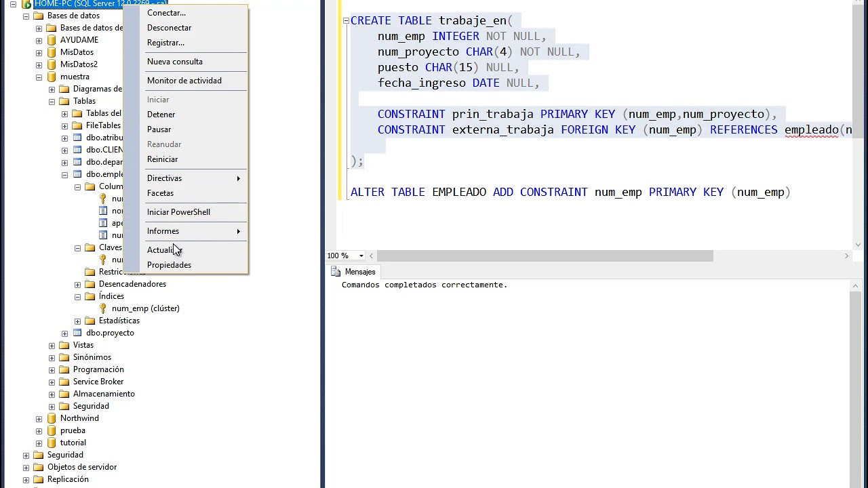
Task: Click the Service Broker folder icon
Action: 64,382
